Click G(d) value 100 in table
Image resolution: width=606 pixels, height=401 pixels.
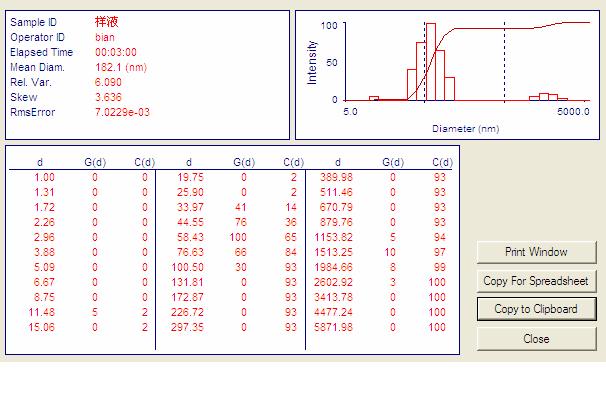point(238,237)
